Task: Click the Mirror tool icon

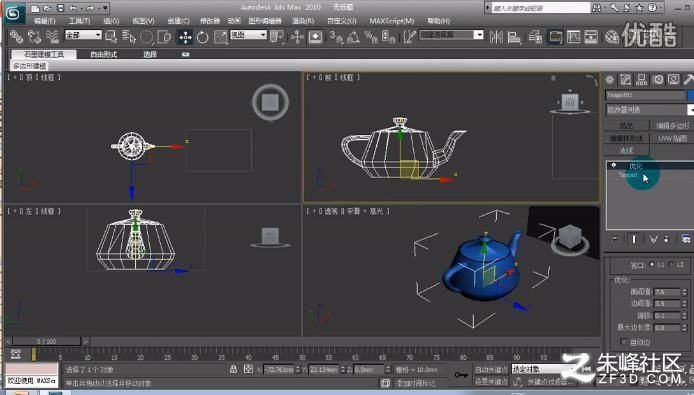Action: pyautogui.click(x=496, y=37)
